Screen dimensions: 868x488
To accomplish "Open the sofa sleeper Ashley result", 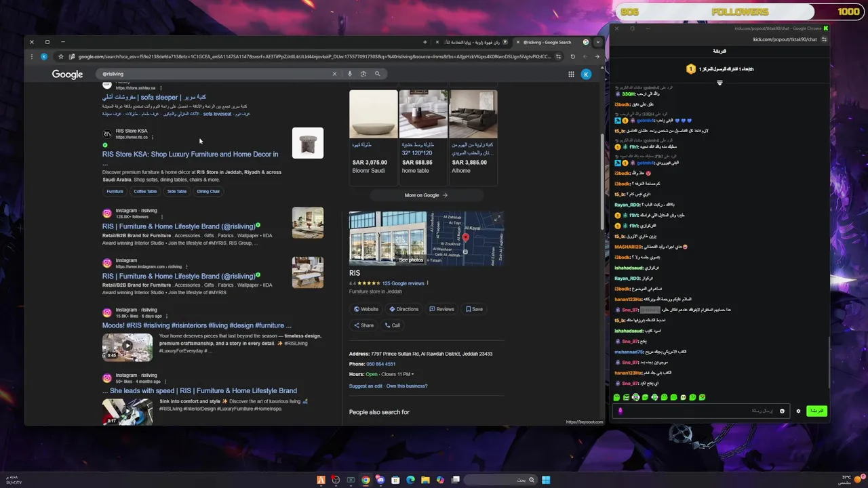I will [154, 98].
